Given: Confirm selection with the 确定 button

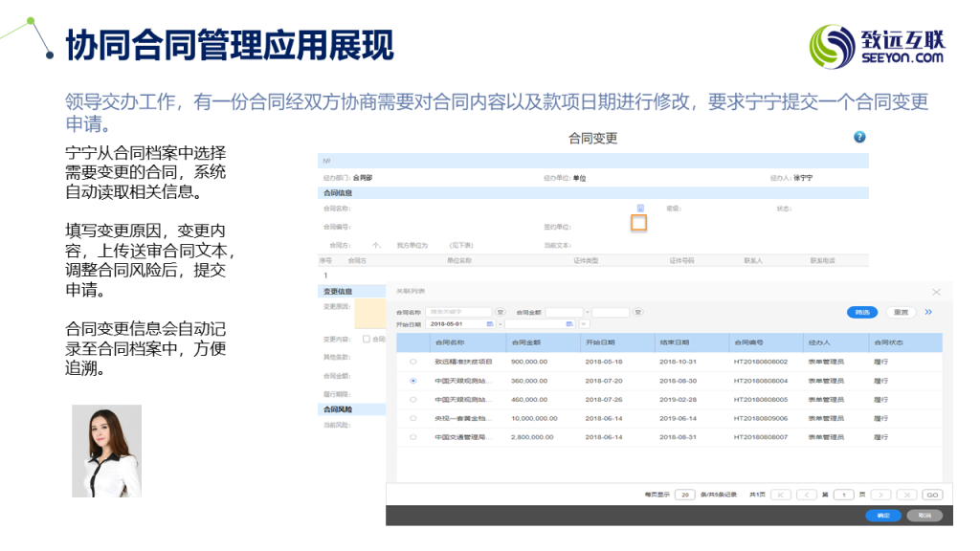Looking at the screenshot, I should (882, 516).
